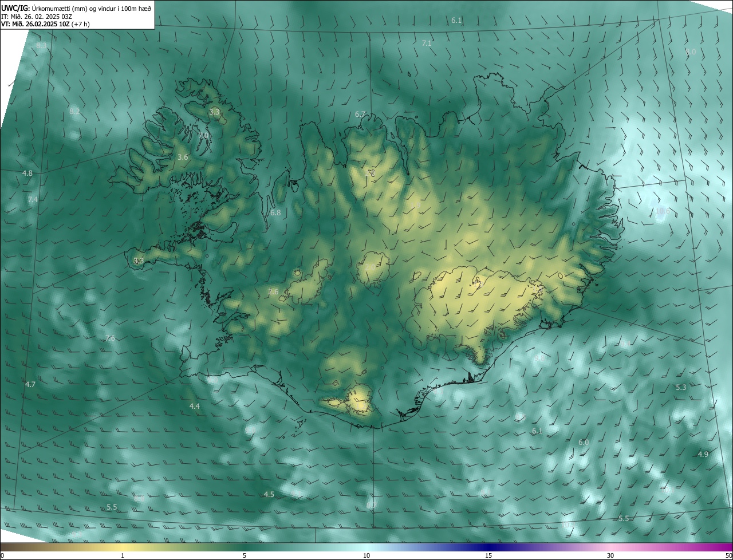Viewport: 733px width, 560px height.
Task: Click the 2.6 value on the map
Action: pos(273,292)
